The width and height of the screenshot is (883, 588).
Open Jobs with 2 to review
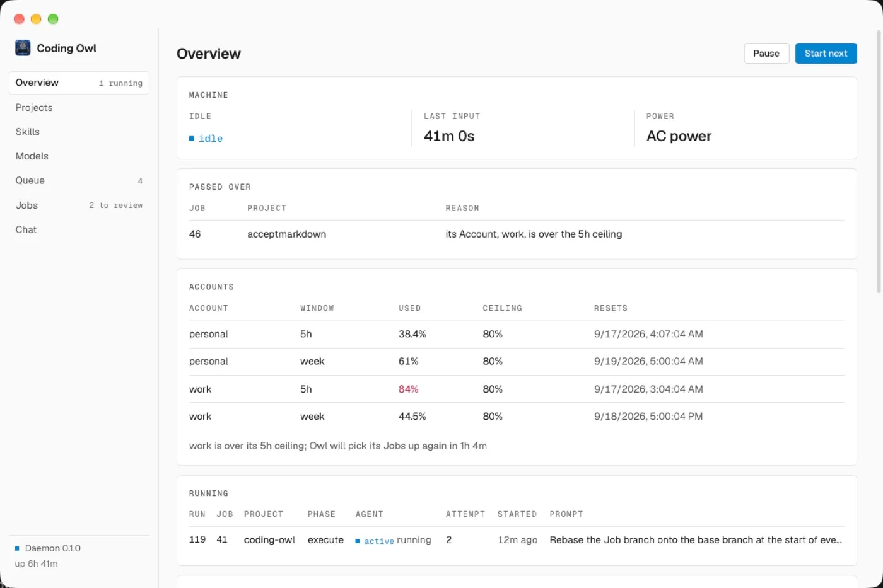point(79,205)
